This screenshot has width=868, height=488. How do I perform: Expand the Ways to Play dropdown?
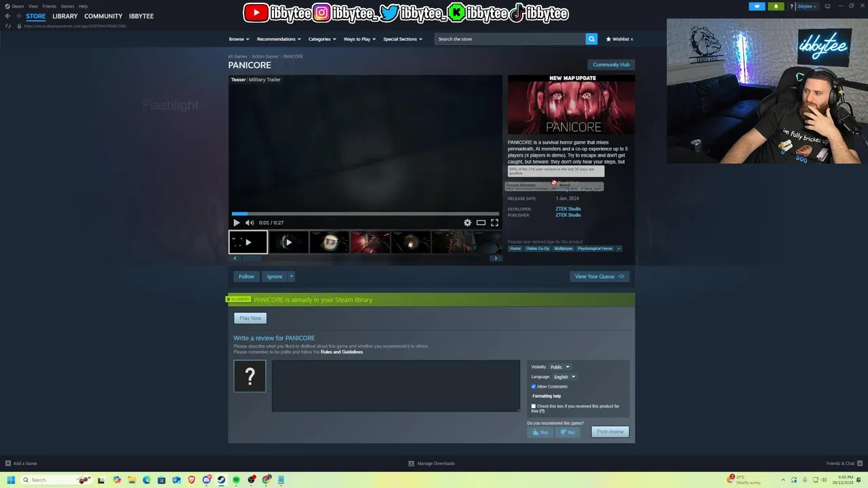pyautogui.click(x=359, y=39)
